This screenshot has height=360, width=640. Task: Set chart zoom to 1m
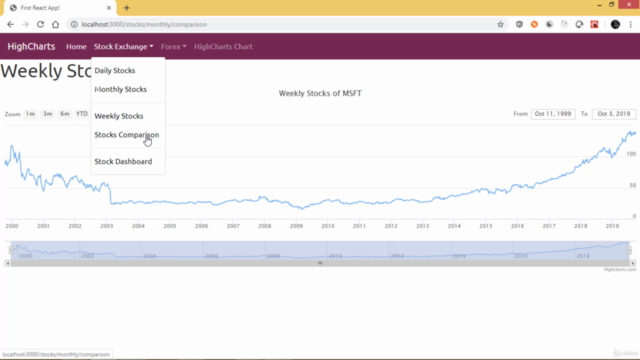point(31,114)
